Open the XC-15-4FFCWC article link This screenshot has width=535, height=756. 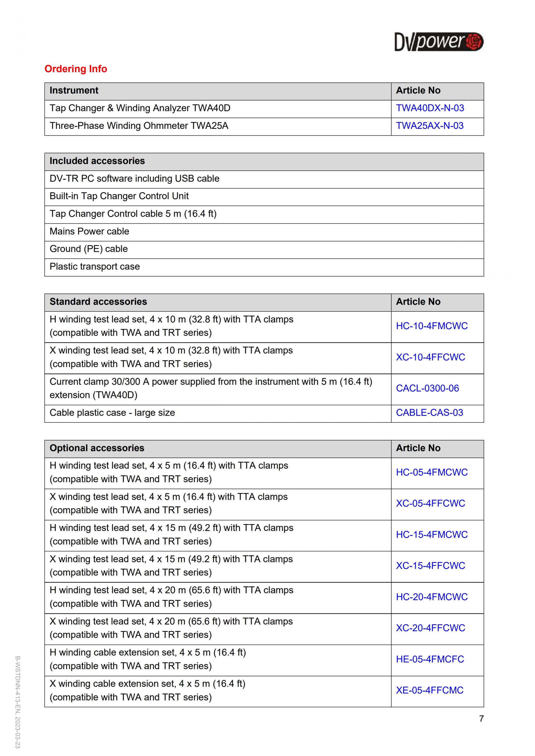[x=430, y=565]
